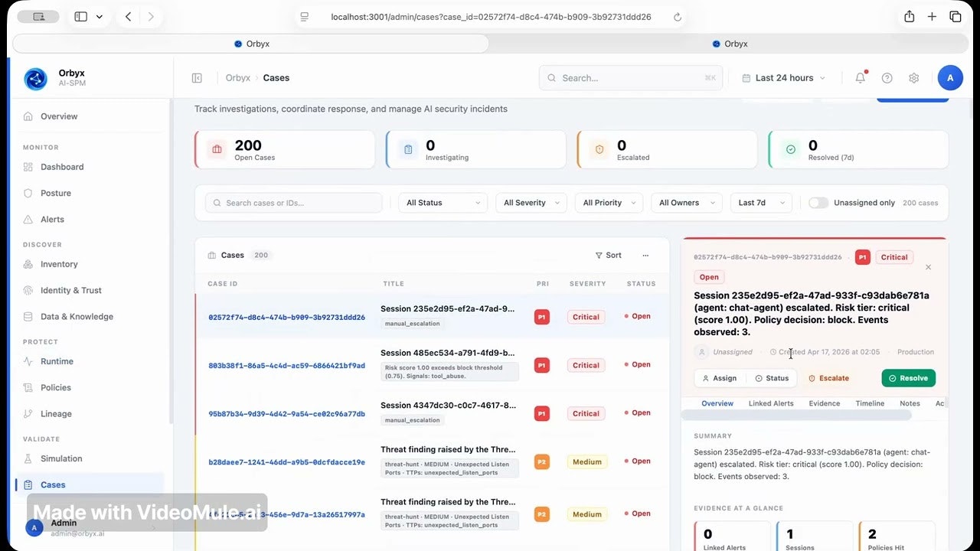Click the SEVERITY column header

coord(588,284)
